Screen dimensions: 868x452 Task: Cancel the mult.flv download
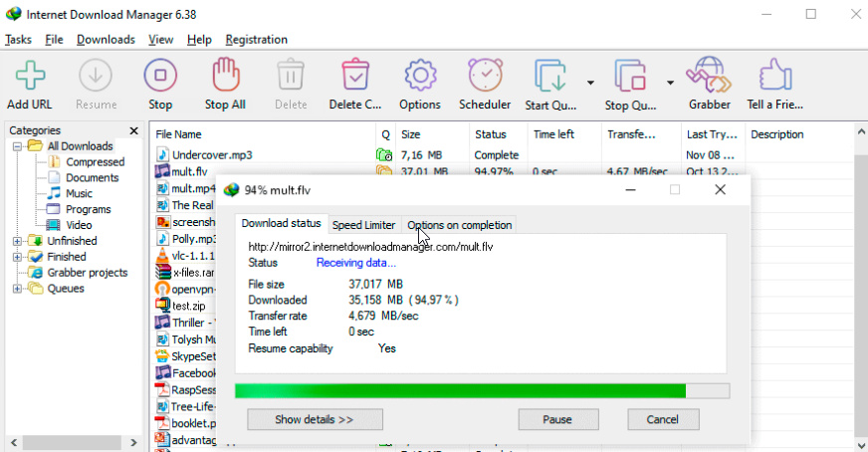tap(663, 419)
